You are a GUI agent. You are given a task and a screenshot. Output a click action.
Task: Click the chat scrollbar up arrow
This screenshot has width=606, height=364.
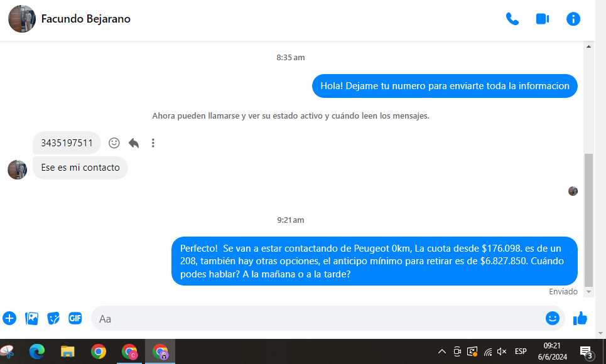pos(588,47)
